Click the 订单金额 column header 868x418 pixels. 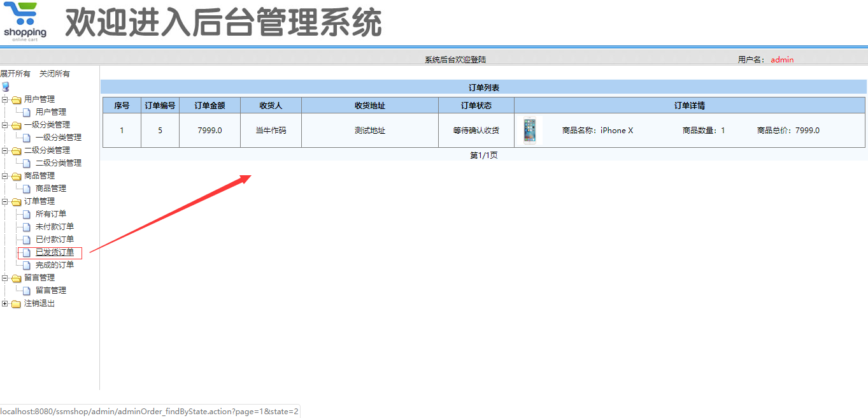point(210,106)
